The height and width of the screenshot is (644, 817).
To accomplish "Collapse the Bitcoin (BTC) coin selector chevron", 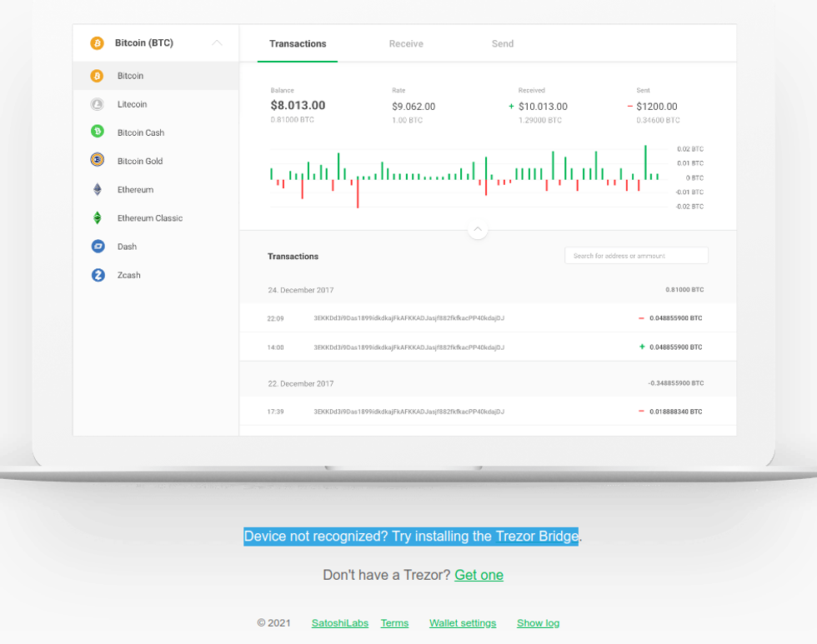I will coord(217,43).
